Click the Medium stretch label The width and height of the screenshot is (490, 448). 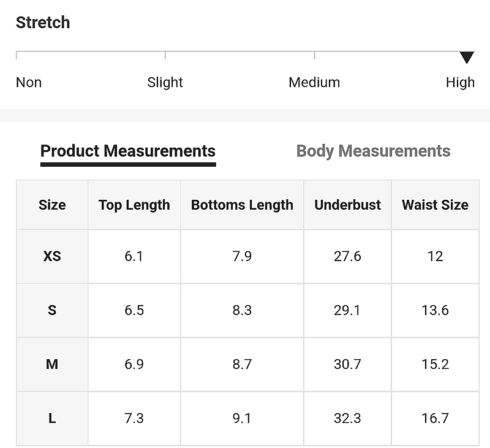coord(314,82)
